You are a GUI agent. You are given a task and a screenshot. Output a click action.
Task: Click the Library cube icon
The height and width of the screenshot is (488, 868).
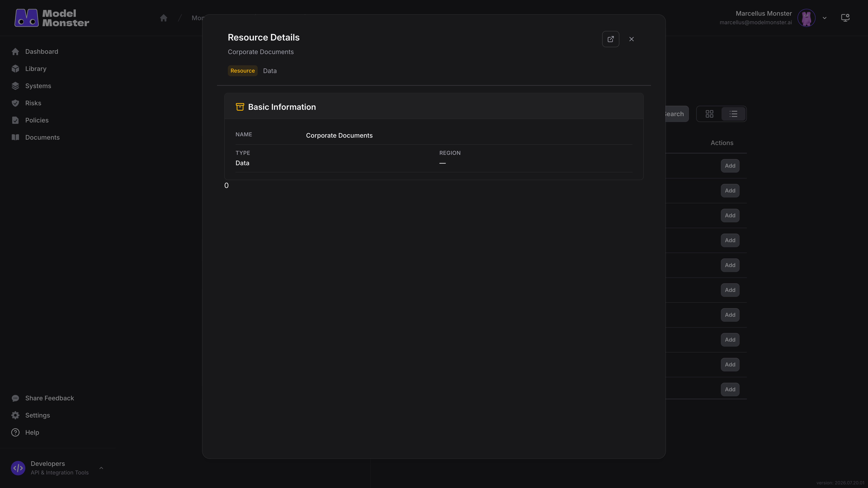(x=15, y=69)
